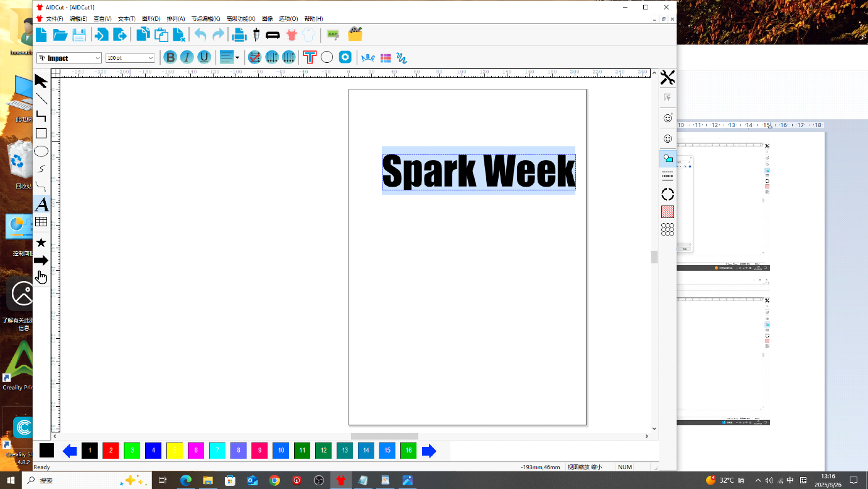
Task: Open the 文件(F) menu
Action: 55,19
